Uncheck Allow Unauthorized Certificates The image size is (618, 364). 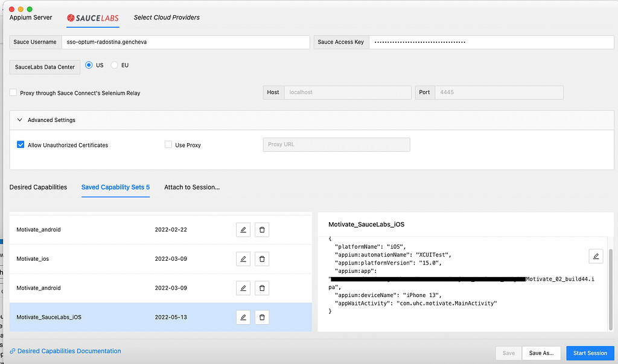click(x=21, y=144)
